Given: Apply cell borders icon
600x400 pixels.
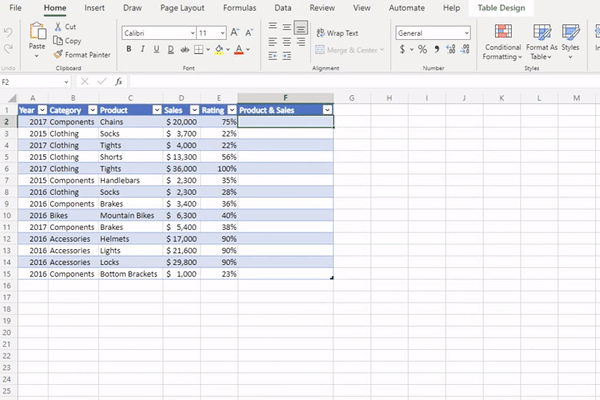Looking at the screenshot, I should tap(199, 49).
